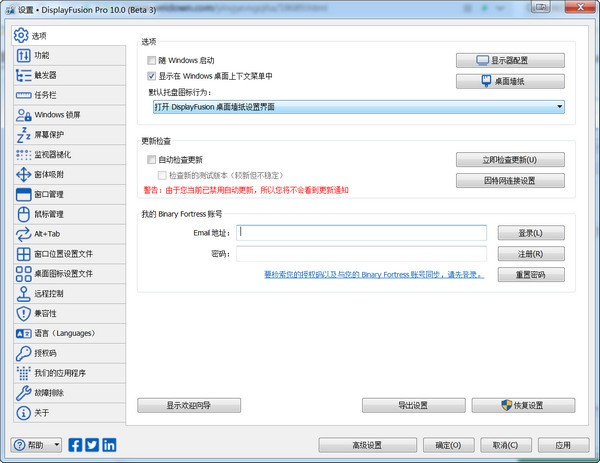Click the 显示器配置 button
600x463 pixels.
pos(511,61)
